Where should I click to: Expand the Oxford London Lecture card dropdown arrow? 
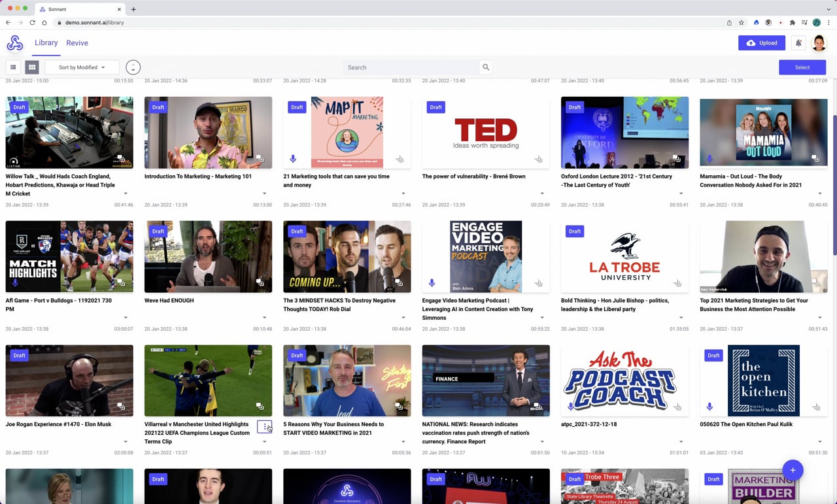click(x=681, y=193)
